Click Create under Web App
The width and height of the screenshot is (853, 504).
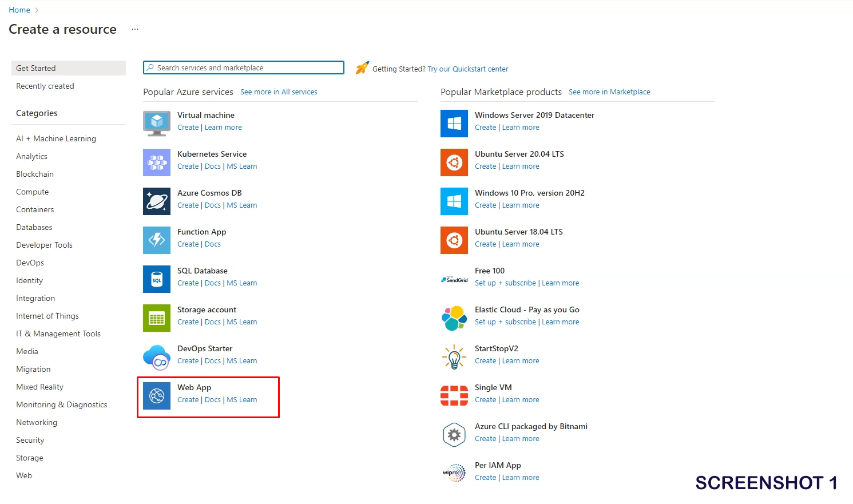point(188,400)
